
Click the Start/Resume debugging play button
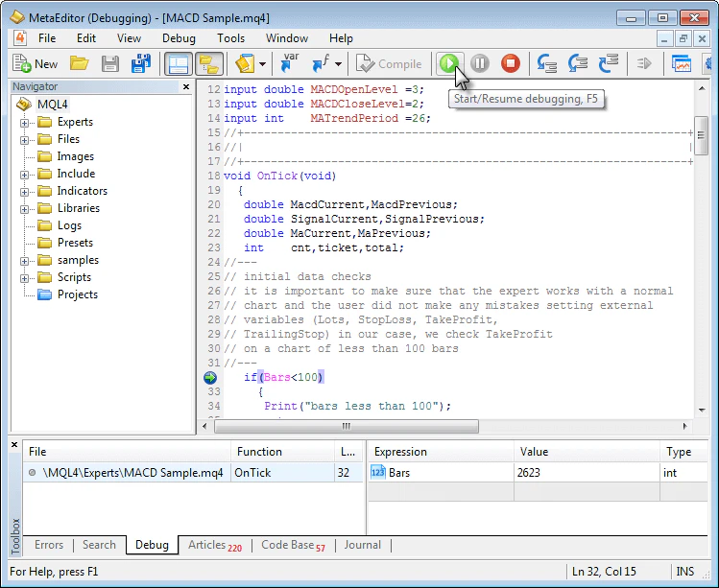448,63
